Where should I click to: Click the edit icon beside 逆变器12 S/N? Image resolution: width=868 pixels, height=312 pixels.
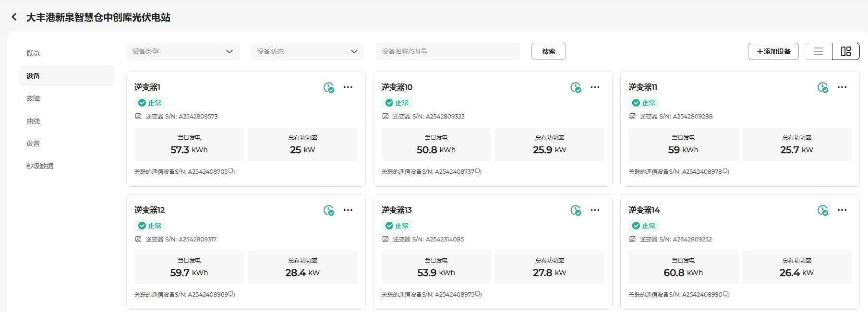[138, 239]
